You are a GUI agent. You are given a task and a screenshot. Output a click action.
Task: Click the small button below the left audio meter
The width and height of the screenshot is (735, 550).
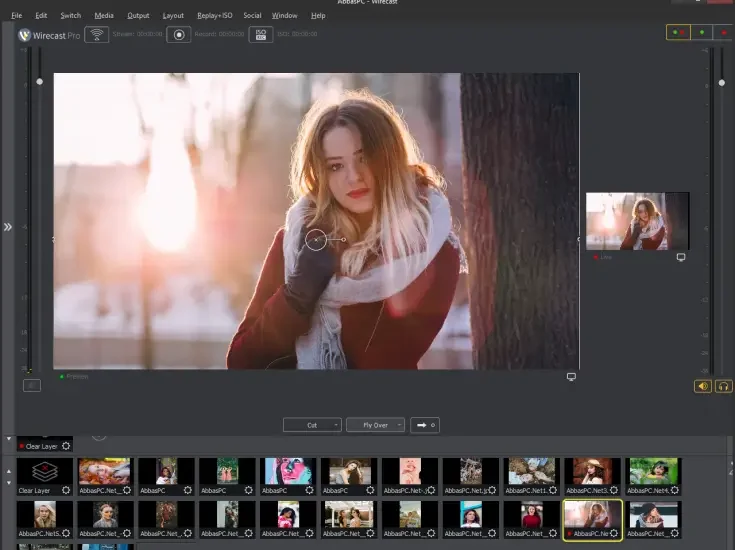click(32, 386)
